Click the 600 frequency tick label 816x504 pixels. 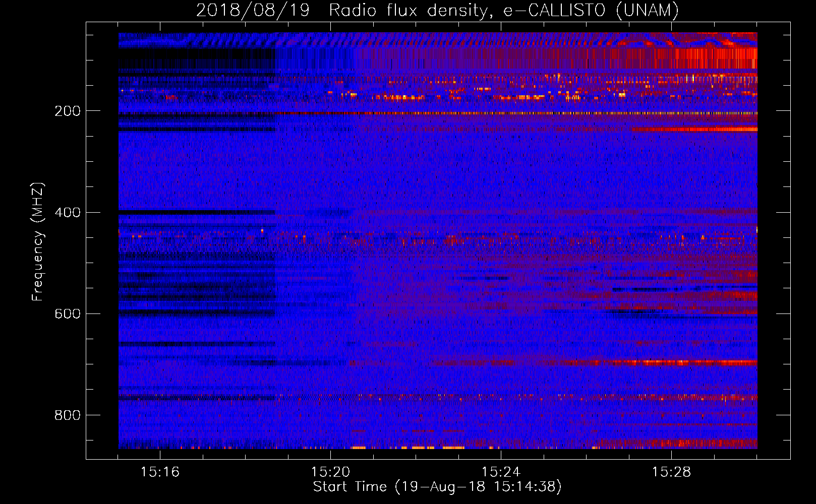pos(67,313)
